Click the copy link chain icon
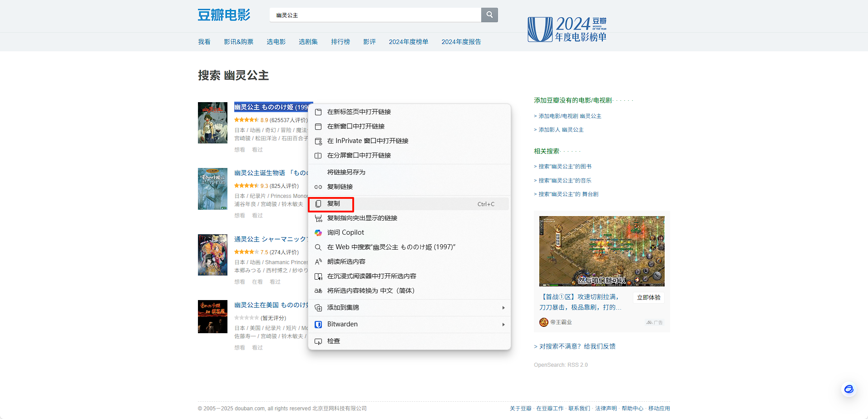868x419 pixels. click(x=318, y=187)
